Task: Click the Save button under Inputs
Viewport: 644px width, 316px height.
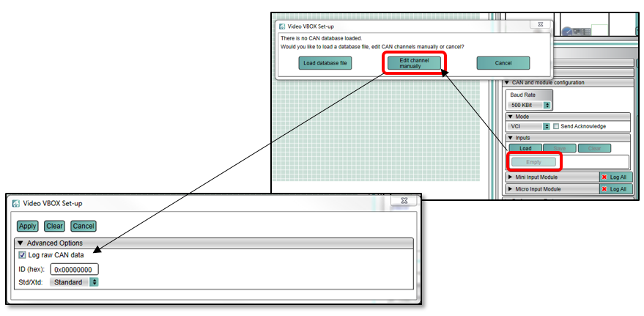Action: (x=560, y=148)
